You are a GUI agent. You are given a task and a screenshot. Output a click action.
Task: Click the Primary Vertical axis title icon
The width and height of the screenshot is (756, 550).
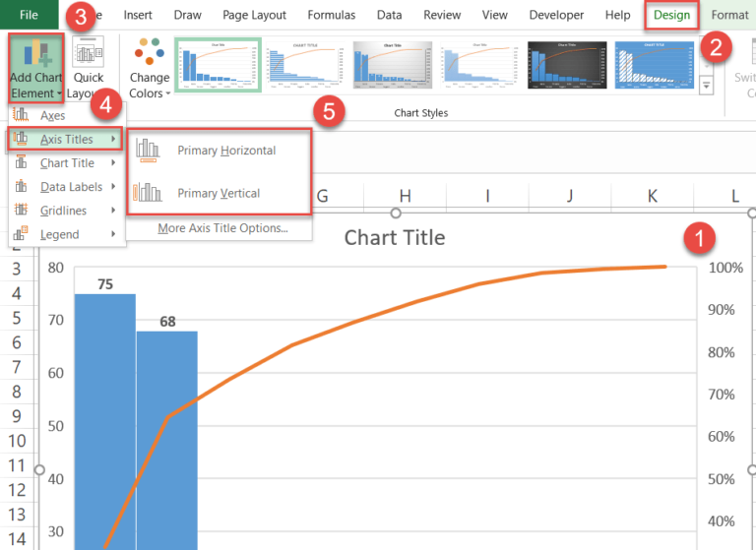(x=148, y=193)
